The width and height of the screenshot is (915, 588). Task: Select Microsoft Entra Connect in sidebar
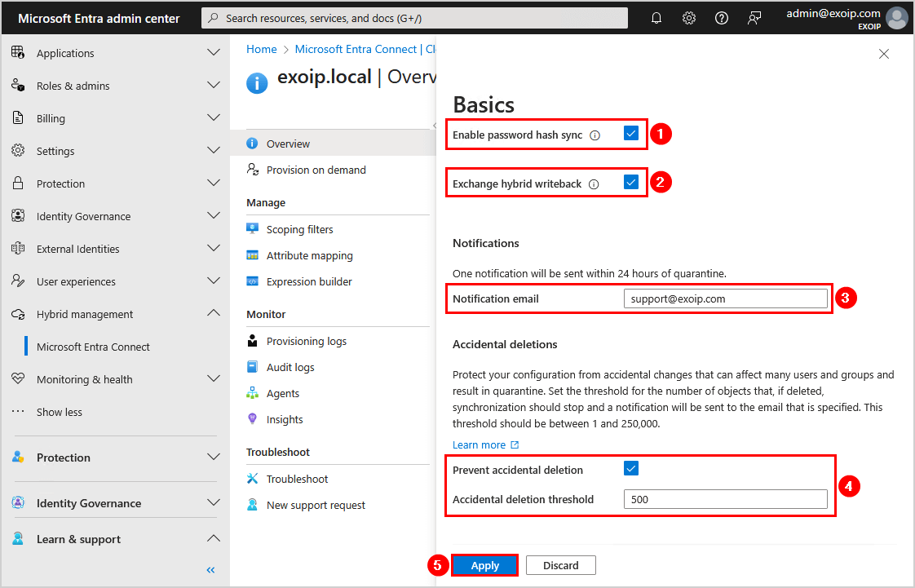coord(93,347)
